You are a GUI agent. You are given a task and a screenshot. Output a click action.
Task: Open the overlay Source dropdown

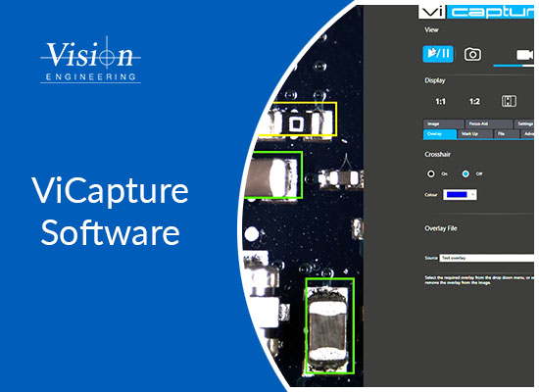(486, 258)
